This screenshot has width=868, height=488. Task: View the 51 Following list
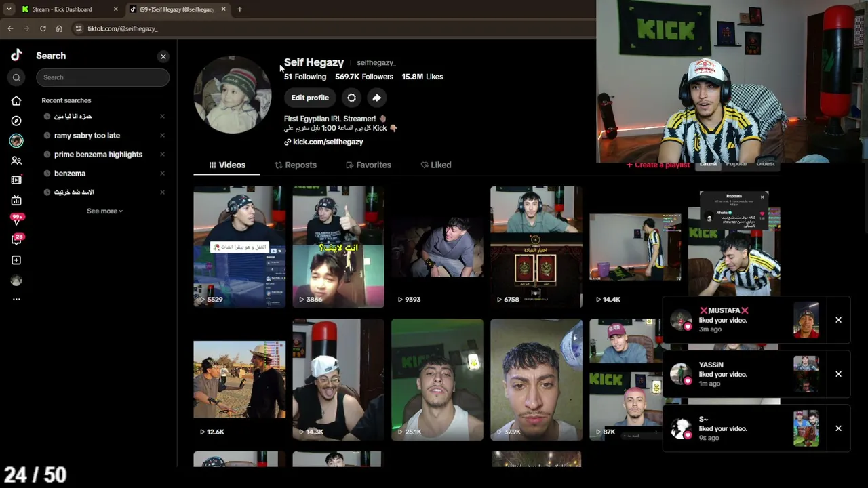pos(305,77)
